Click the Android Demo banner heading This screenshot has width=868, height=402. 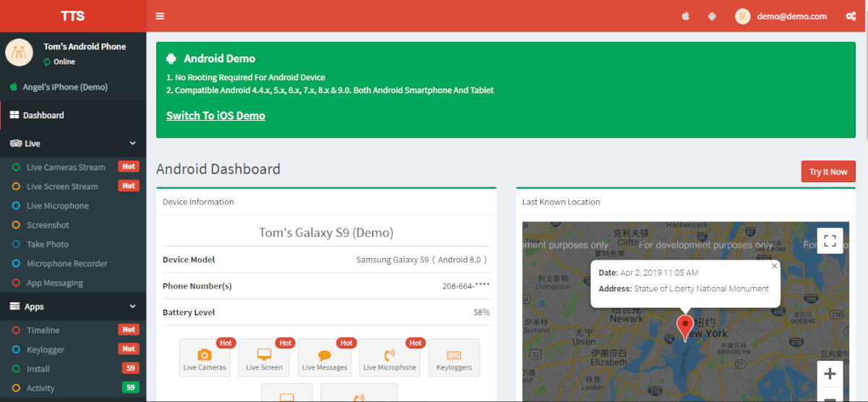pos(219,59)
